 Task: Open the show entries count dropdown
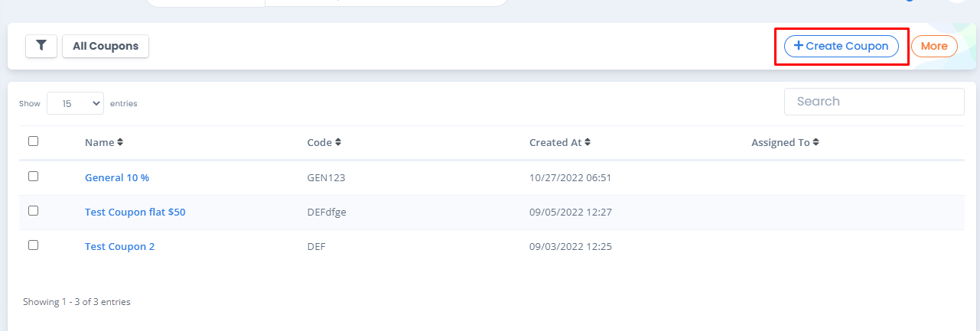pos(75,103)
